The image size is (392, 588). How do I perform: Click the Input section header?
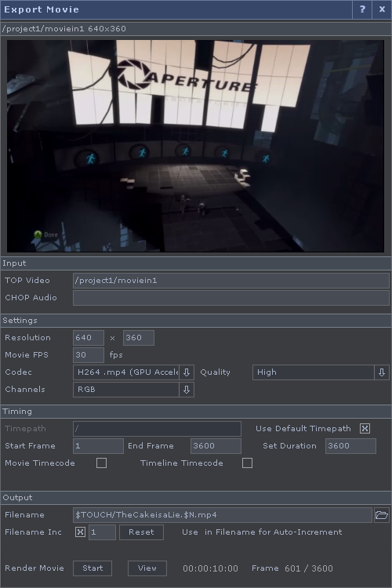point(196,263)
